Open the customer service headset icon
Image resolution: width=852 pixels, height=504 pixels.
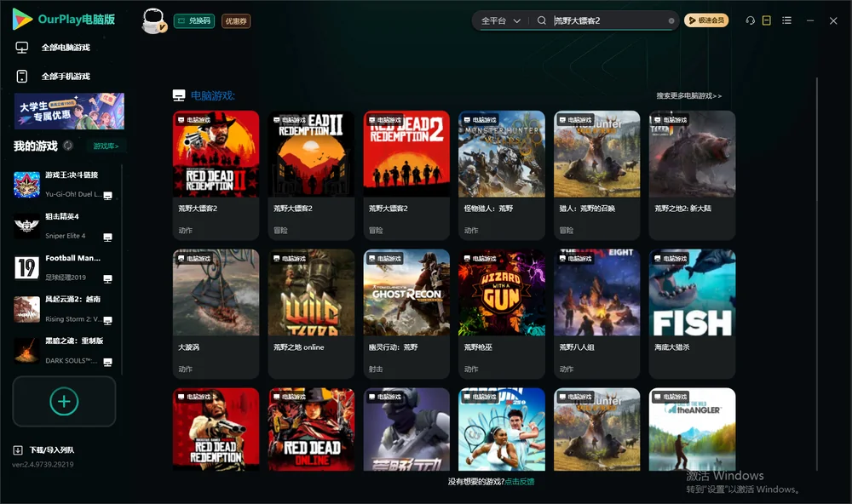tap(751, 20)
